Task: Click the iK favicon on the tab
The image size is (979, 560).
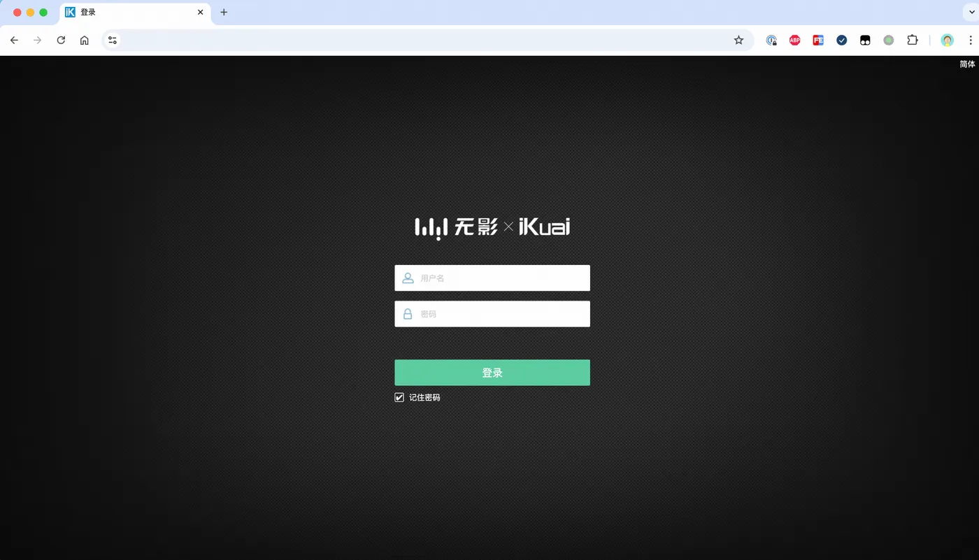Action: pos(70,12)
